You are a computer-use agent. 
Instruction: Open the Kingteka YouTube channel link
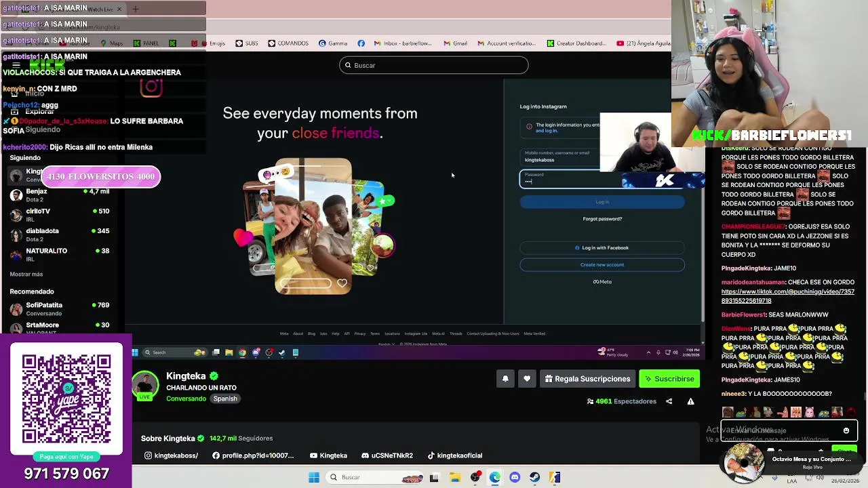click(328, 455)
